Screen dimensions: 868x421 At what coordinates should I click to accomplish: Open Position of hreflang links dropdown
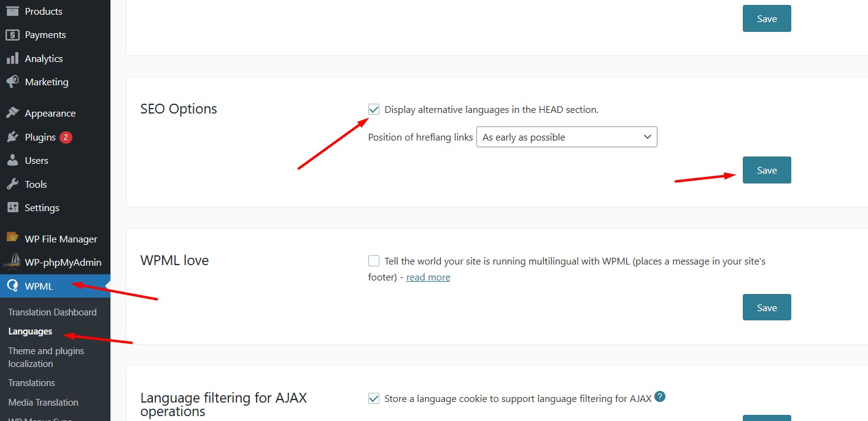(x=567, y=137)
